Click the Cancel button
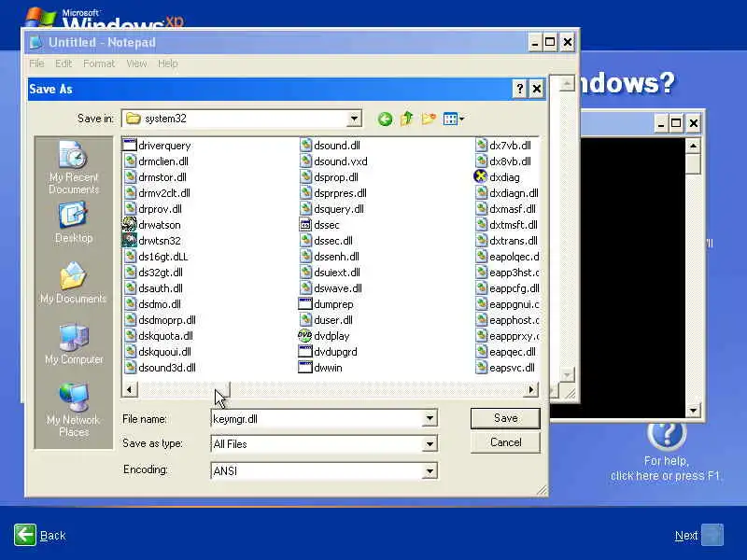 [505, 442]
